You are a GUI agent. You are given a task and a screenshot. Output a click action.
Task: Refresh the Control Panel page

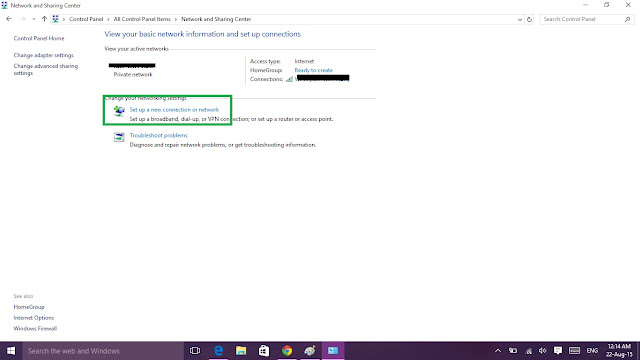click(x=529, y=19)
